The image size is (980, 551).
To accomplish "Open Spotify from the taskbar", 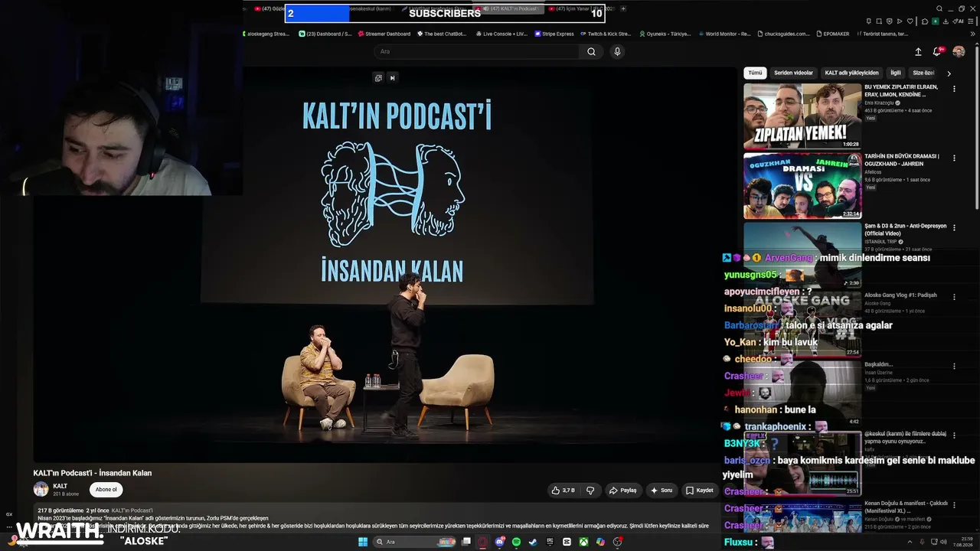I will click(517, 542).
